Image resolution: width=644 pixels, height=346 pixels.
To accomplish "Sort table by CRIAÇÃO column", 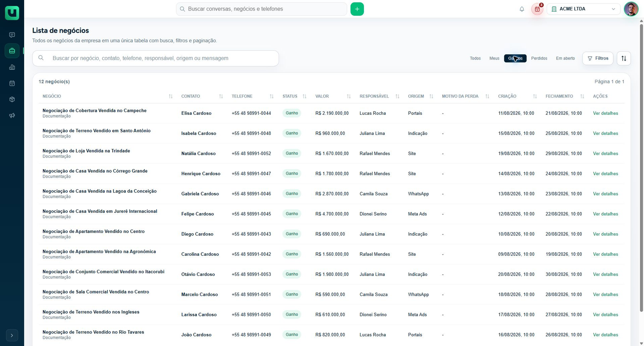I will pyautogui.click(x=535, y=96).
